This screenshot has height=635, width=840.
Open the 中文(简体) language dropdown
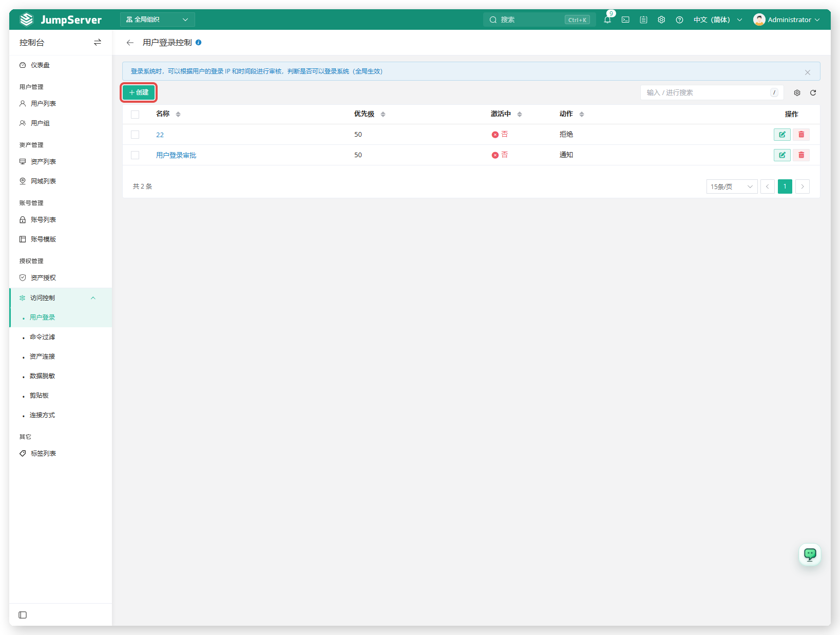tap(717, 20)
